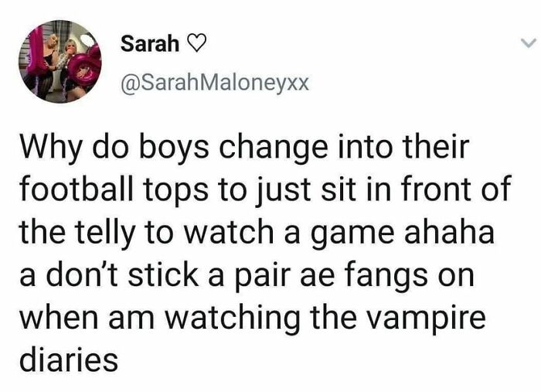Screen dimensions: 541x392
Task: Open the tweet options chevron menu
Action: (528, 43)
